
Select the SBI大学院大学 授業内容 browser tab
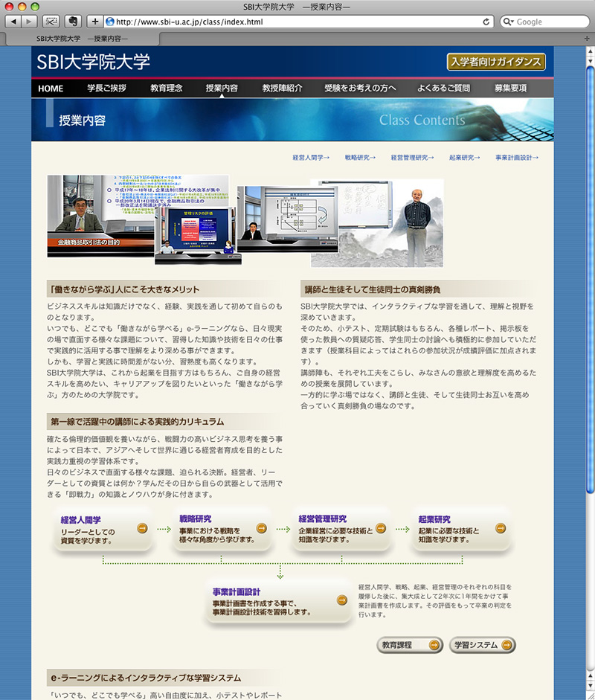pos(83,39)
